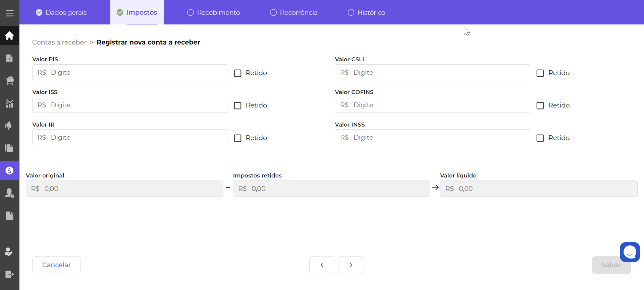Open the financial chart sidebar icon
This screenshot has height=290, width=644.
pos(9,103)
